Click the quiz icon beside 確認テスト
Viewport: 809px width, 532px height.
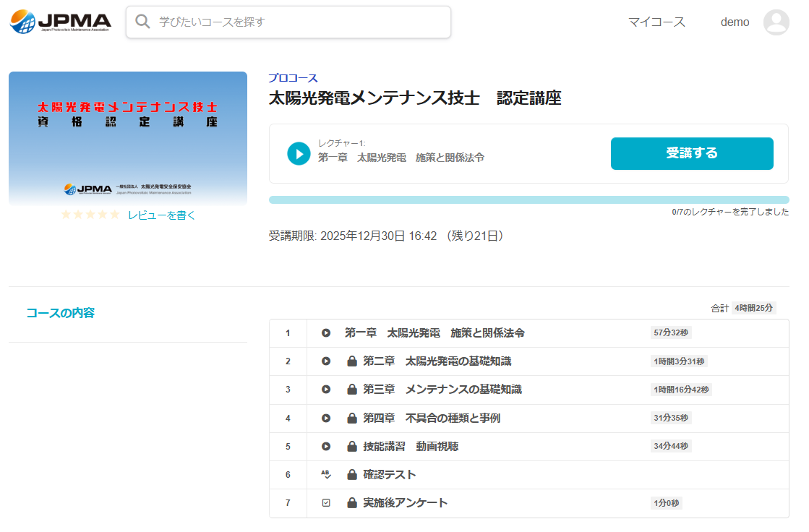click(x=326, y=475)
